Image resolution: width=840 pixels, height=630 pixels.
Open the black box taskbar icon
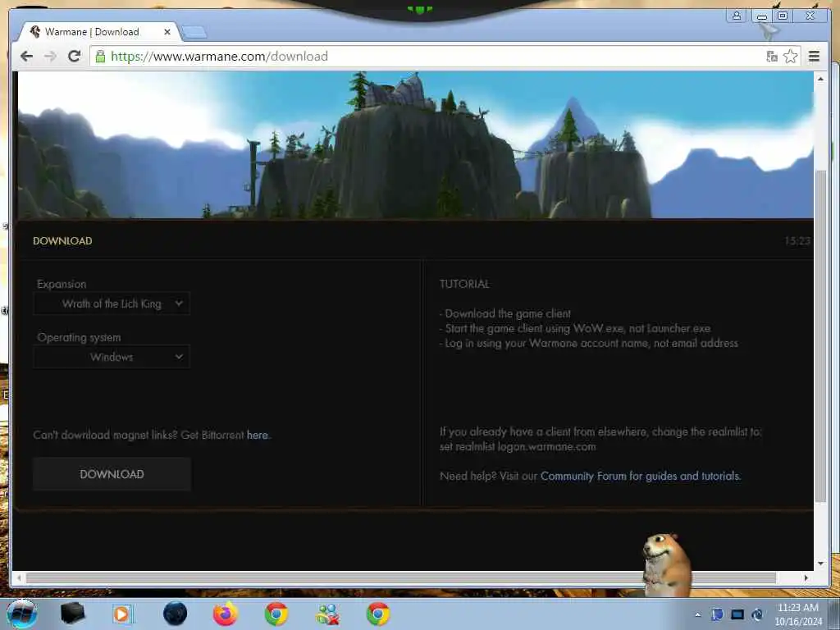(x=72, y=614)
